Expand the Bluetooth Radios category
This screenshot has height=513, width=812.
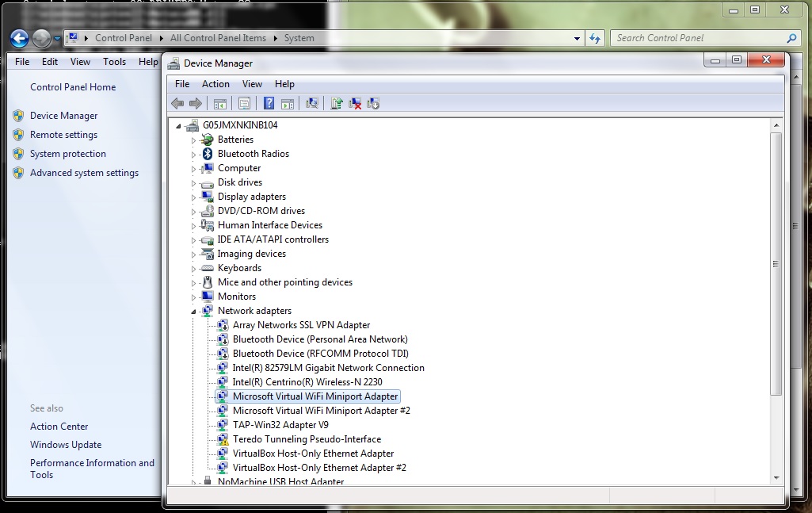point(193,153)
